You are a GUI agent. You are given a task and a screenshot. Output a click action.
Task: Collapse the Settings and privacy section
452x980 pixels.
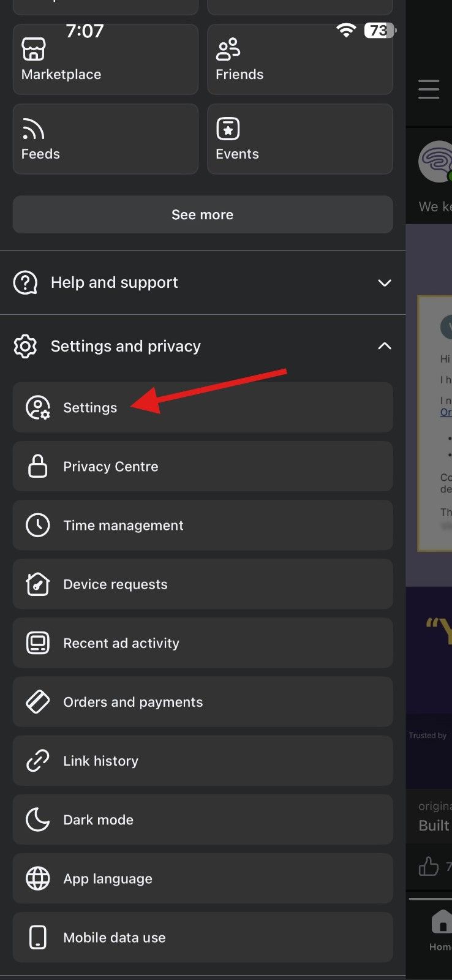coord(385,345)
